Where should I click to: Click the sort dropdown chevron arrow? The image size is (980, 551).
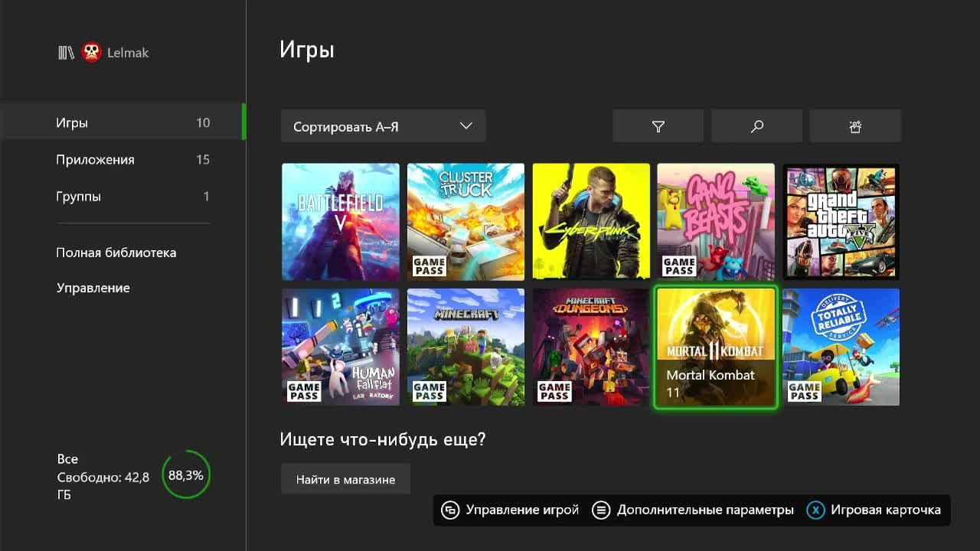465,126
